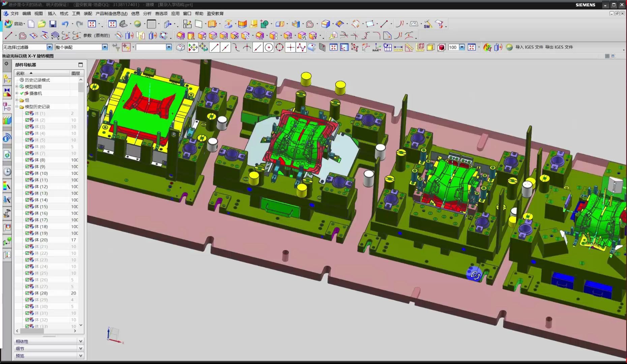Click 导入 IGES 文件 button
The height and width of the screenshot is (364, 627).
(x=529, y=47)
